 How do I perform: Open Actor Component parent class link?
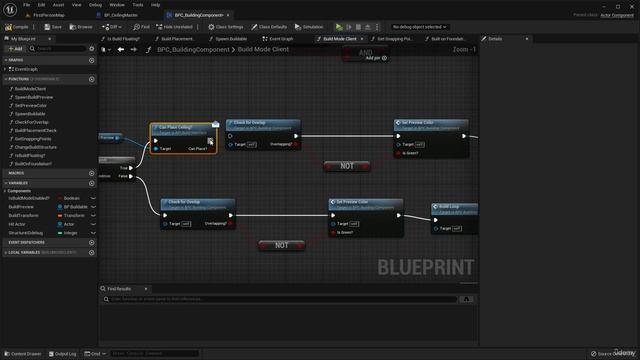pos(617,15)
